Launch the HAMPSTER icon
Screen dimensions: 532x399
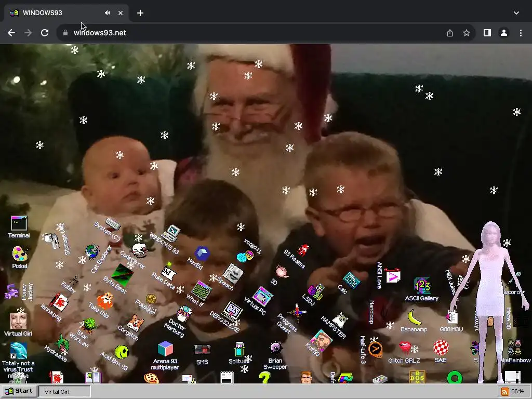pos(340,320)
